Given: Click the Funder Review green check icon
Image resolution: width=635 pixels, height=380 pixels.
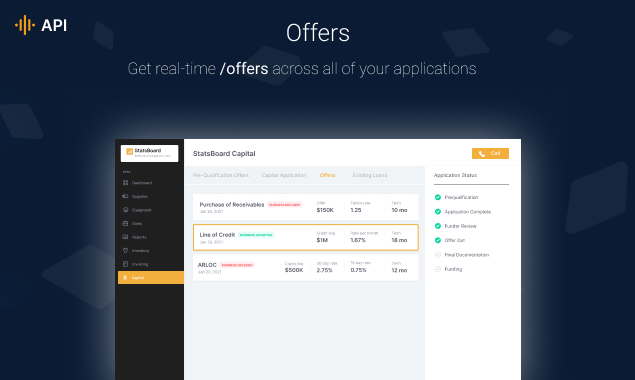Looking at the screenshot, I should tap(438, 226).
